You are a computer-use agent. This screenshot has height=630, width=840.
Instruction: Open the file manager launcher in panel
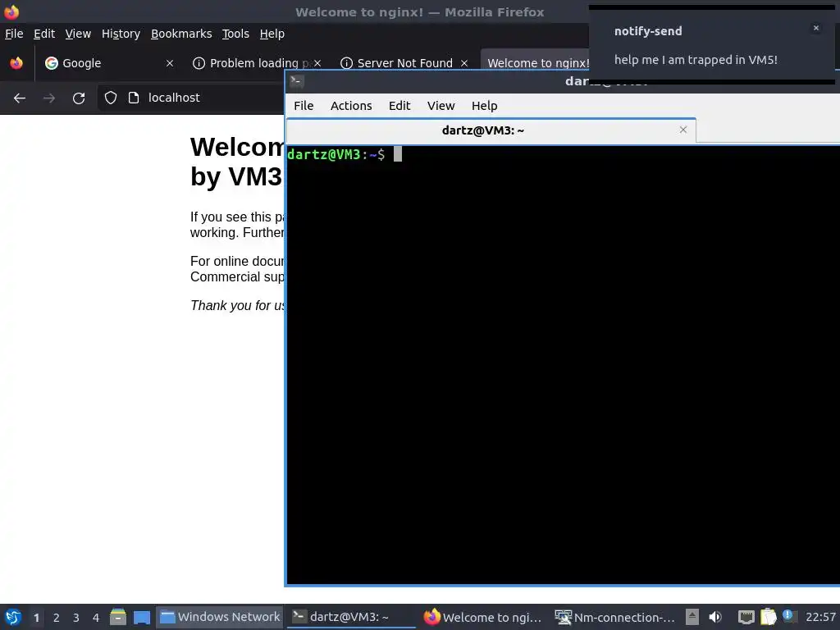click(x=118, y=617)
